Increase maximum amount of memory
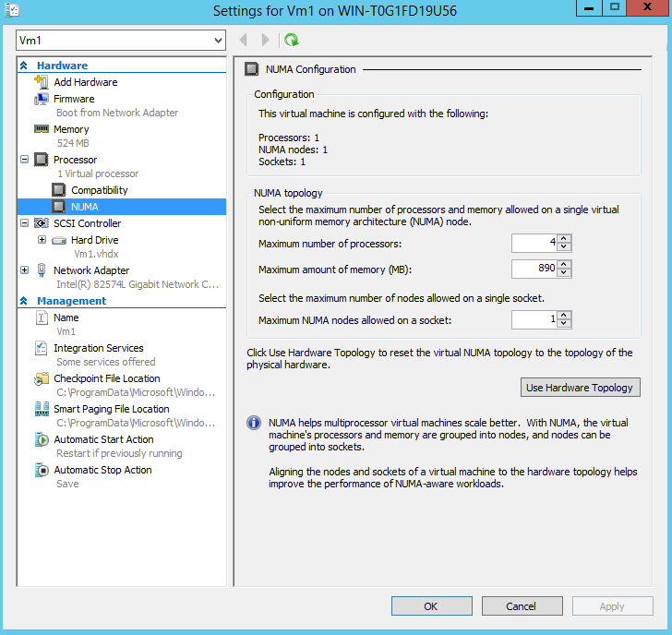Viewport: 672px width, 635px height. (x=564, y=264)
